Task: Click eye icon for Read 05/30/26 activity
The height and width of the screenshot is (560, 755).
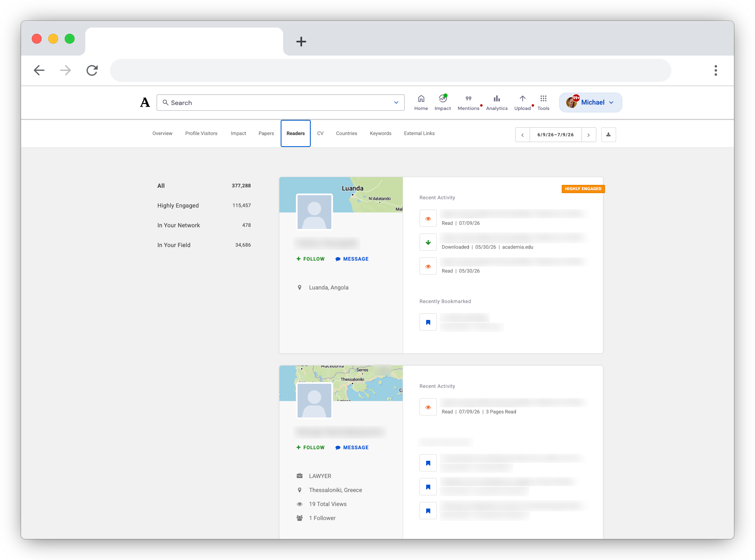Action: pos(428,266)
